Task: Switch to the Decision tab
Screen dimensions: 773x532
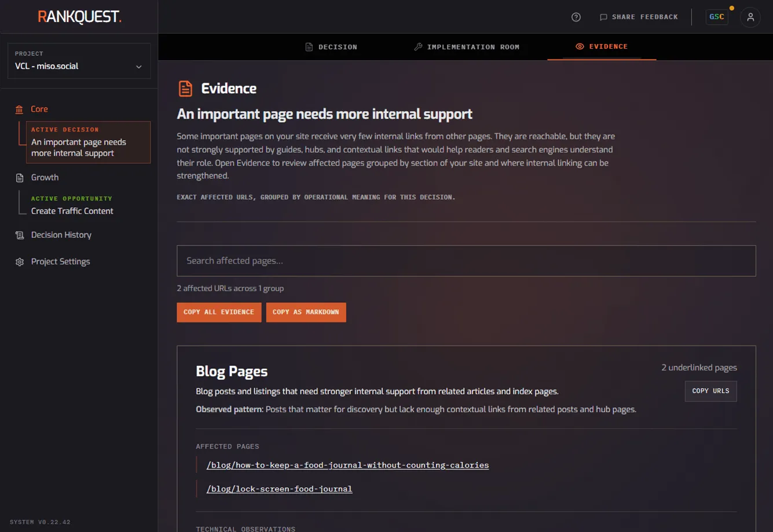Action: tap(331, 47)
